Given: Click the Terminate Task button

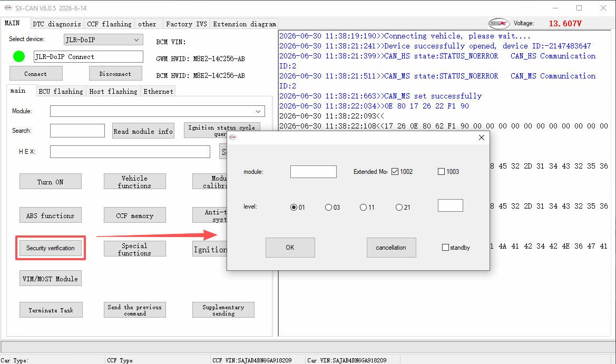Looking at the screenshot, I should 51,310.
